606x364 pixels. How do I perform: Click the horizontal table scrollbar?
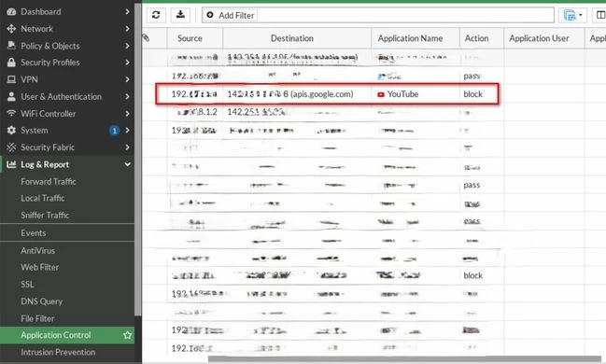click(404, 359)
